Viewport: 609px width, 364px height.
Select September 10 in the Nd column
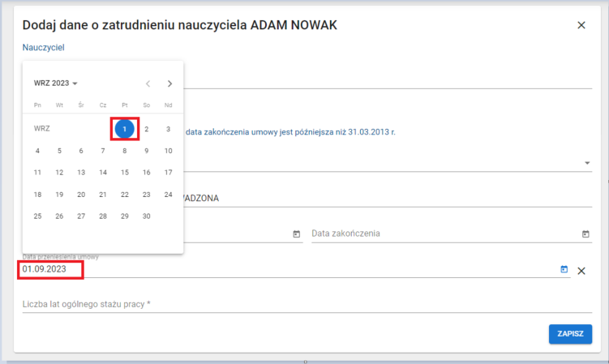click(x=168, y=151)
